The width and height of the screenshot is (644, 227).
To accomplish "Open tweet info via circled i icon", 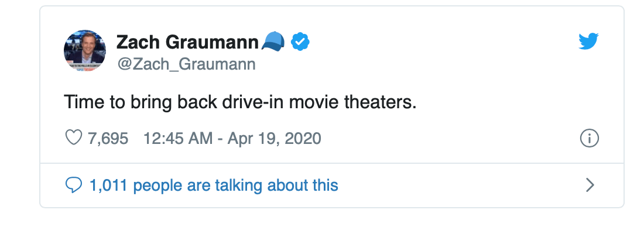I will click(590, 139).
